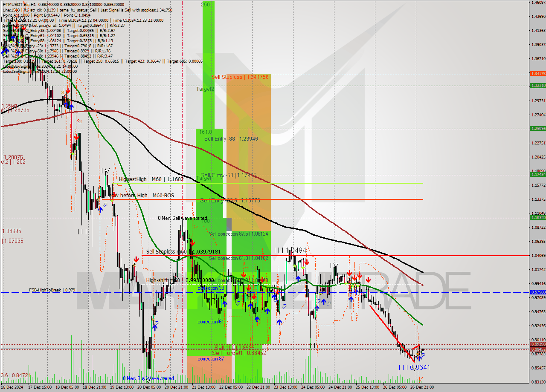Click the '1.28735' level label on left

pos(16,110)
